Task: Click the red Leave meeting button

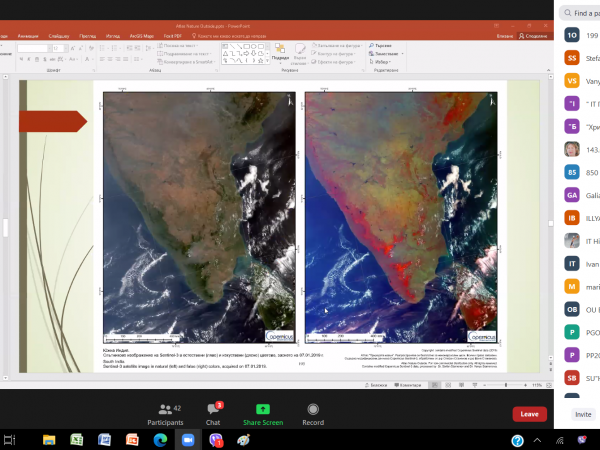Action: click(530, 414)
